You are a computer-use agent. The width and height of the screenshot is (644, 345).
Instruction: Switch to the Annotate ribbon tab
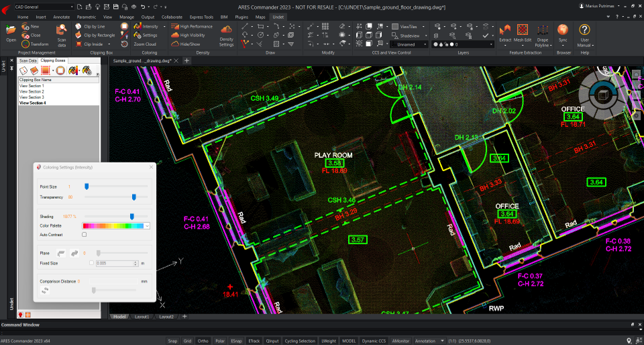click(61, 17)
